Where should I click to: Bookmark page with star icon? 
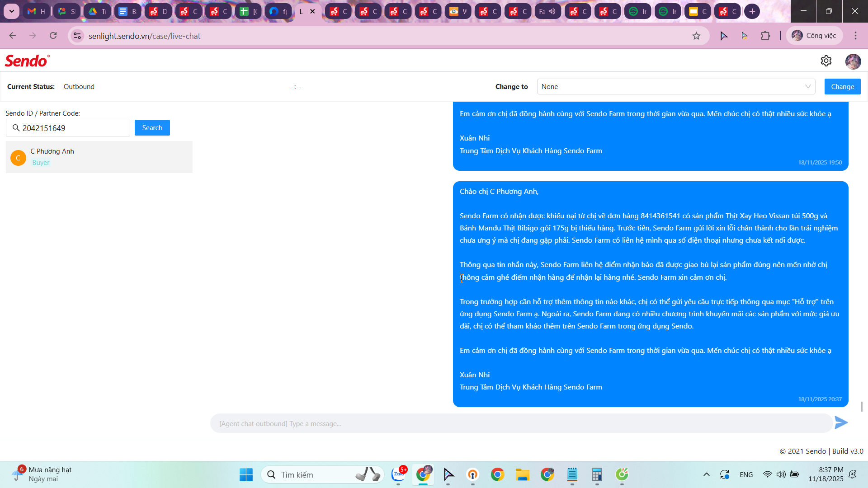tap(696, 36)
